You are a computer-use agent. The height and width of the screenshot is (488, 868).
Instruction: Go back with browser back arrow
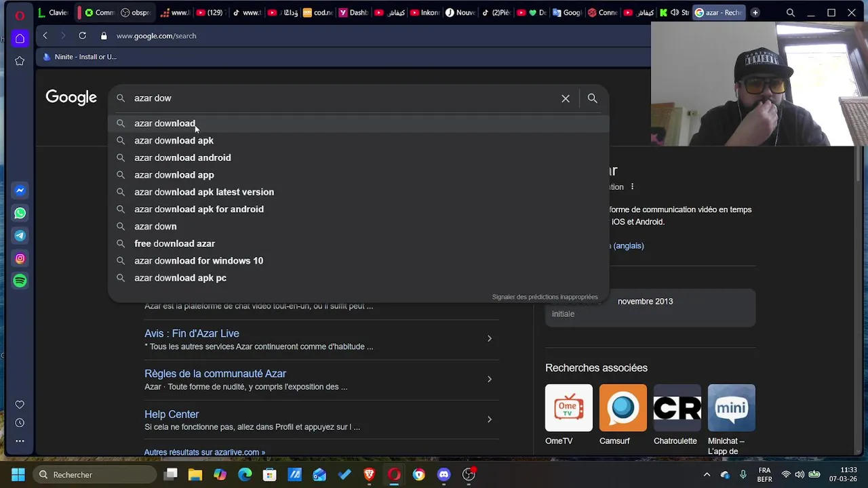(45, 36)
